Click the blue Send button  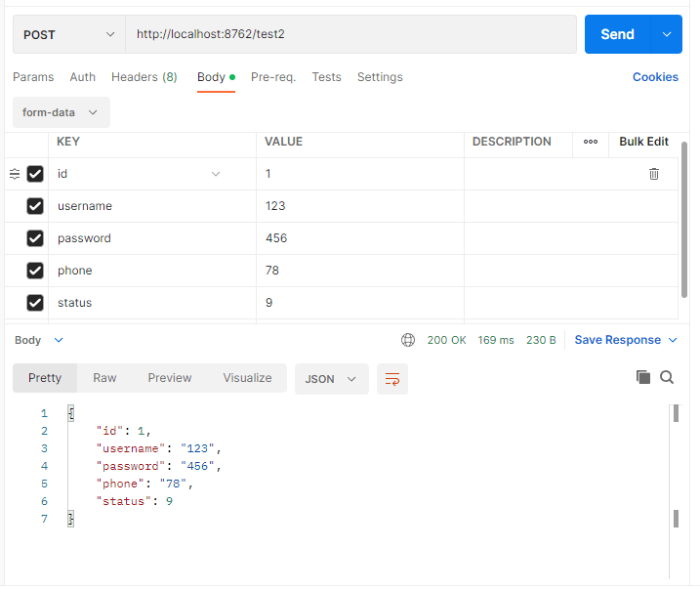click(617, 34)
